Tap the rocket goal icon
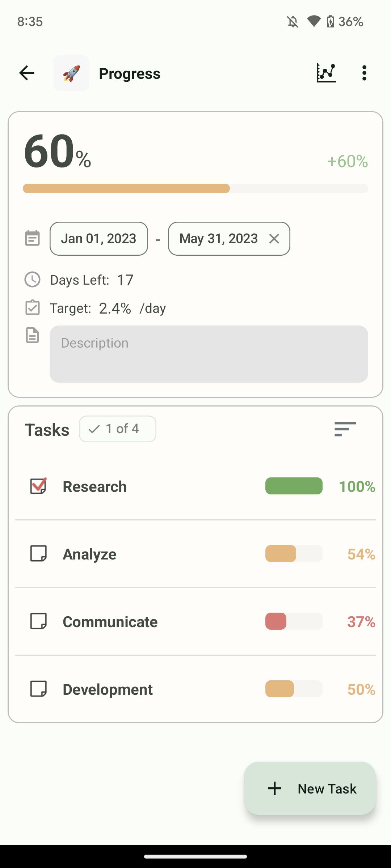 71,73
